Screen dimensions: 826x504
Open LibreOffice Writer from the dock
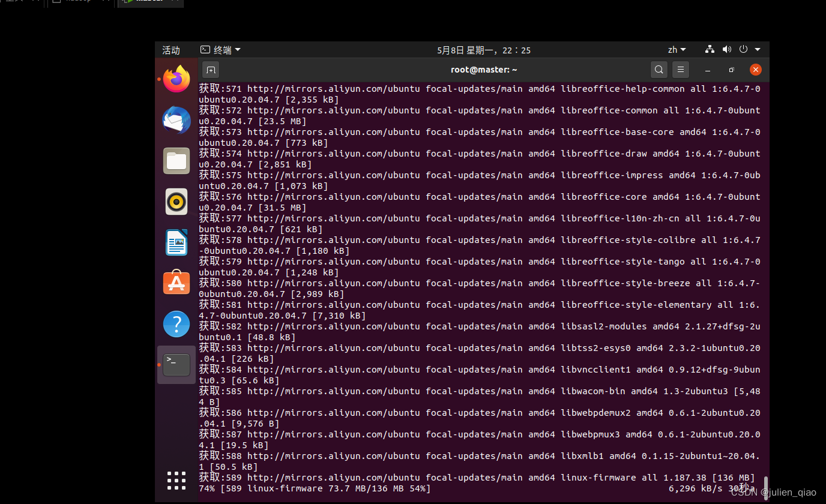pos(176,242)
